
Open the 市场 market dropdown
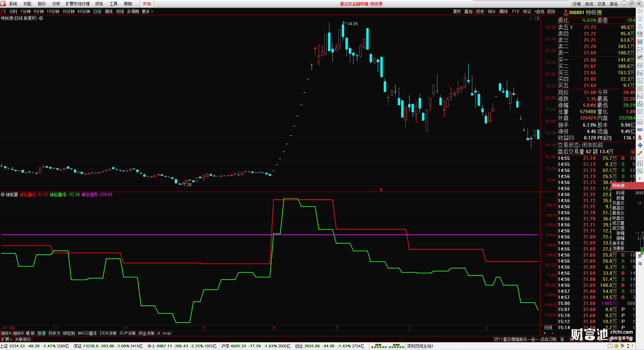(x=147, y=4)
